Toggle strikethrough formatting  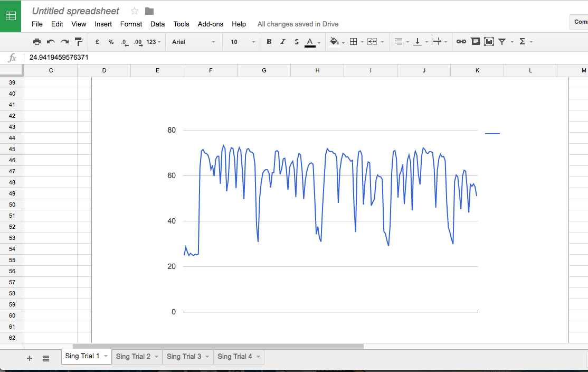[x=297, y=42]
